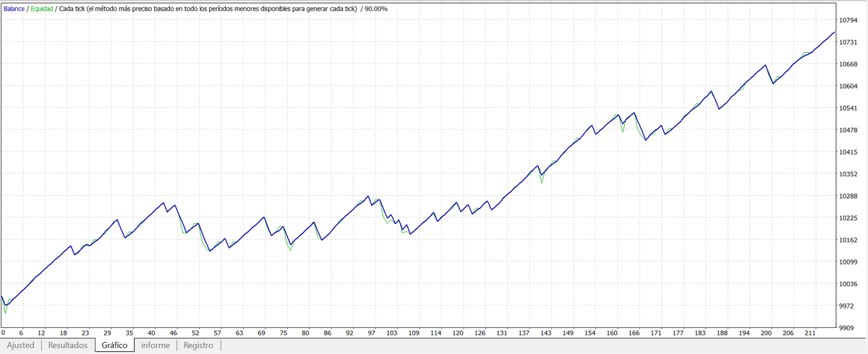This screenshot has width=868, height=354.
Task: Click trade number 57 on horizontal axis
Action: pyautogui.click(x=217, y=333)
